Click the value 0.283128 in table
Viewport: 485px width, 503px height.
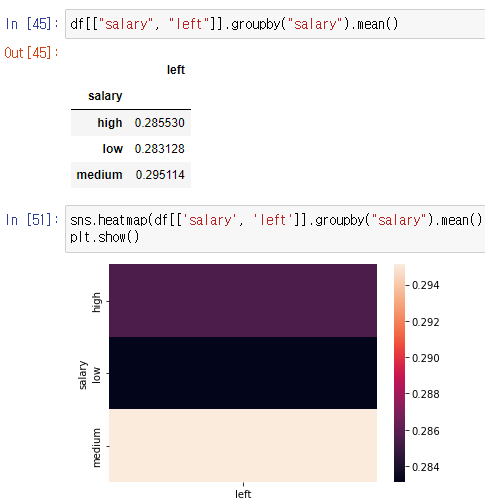click(159, 149)
